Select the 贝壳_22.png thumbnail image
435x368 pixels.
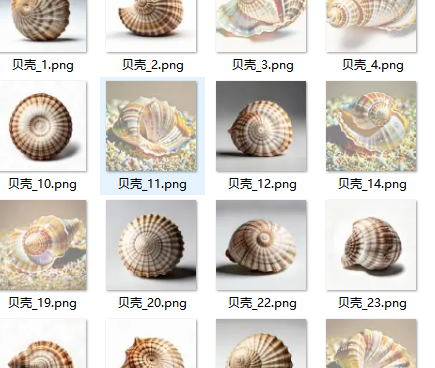coord(261,245)
